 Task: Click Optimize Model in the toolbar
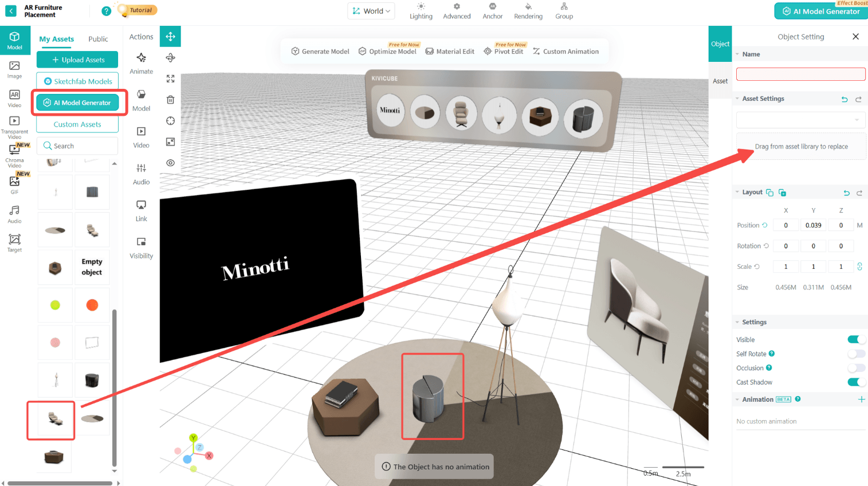(x=388, y=51)
